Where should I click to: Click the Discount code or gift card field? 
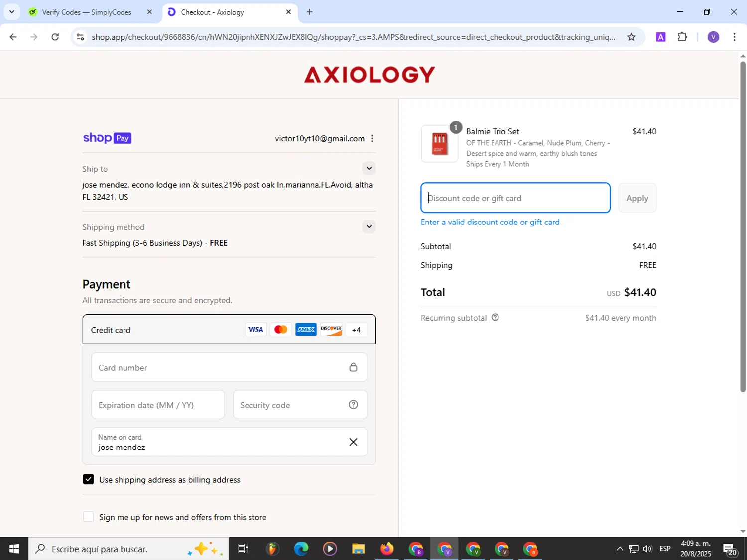[x=515, y=198]
